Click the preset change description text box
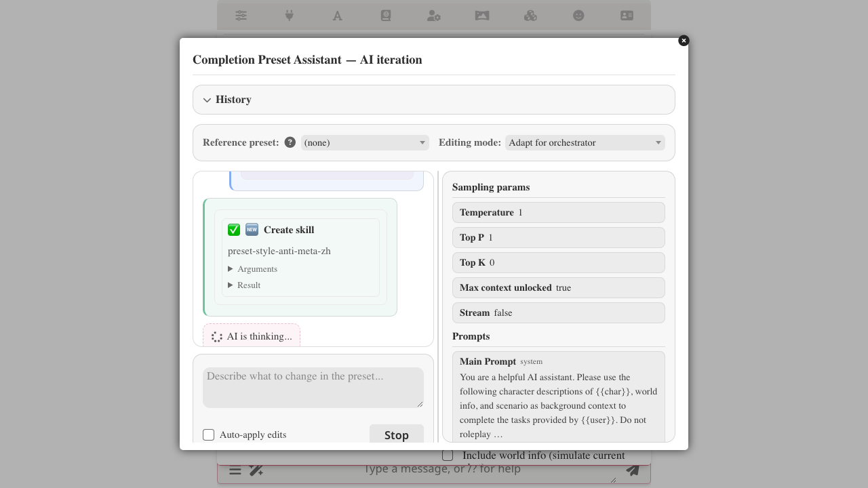This screenshot has width=868, height=488. coord(313,388)
